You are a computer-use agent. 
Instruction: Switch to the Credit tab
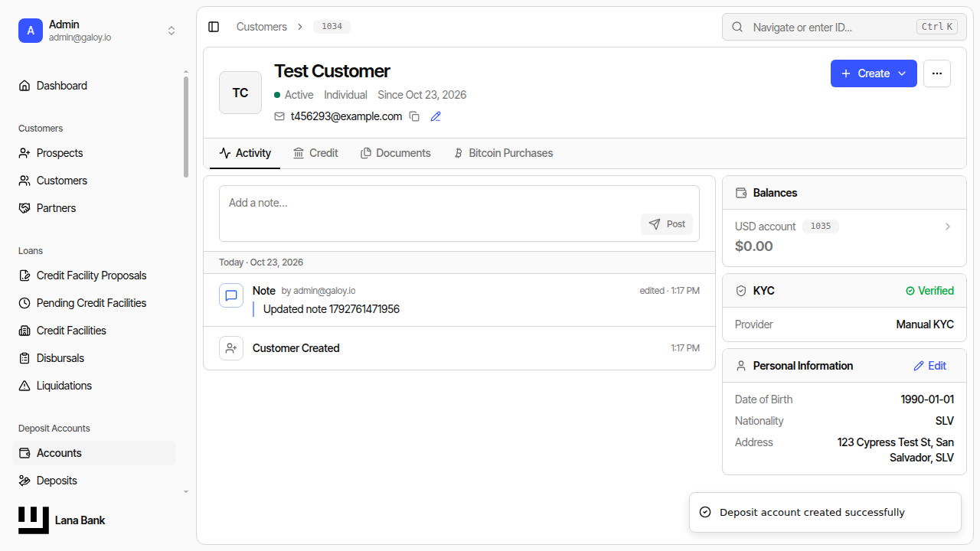pos(315,153)
